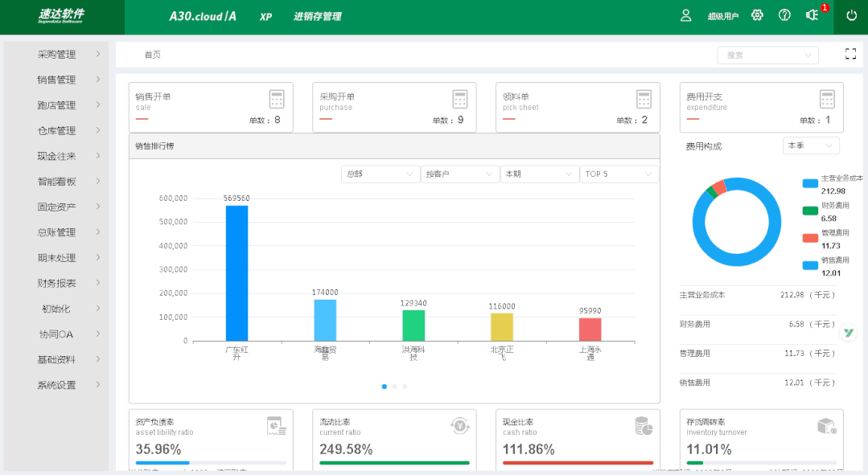Toggle the 主营业务成本 legend item

(832, 183)
